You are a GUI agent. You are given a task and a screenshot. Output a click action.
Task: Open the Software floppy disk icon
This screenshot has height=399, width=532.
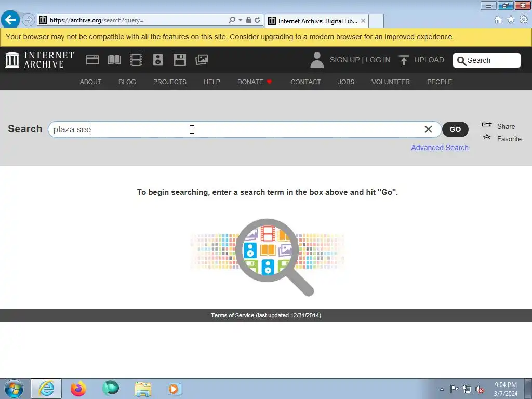click(x=179, y=60)
